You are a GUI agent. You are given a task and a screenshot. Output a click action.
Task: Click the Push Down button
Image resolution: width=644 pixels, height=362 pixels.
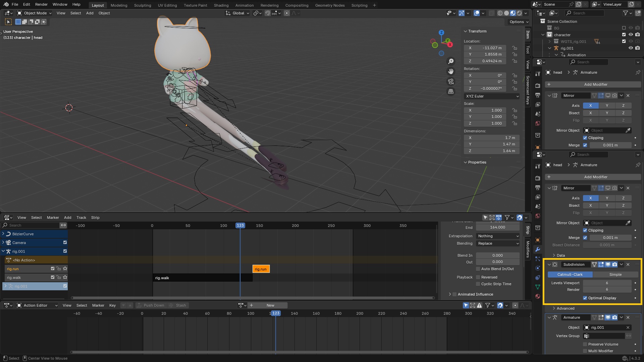click(x=150, y=305)
